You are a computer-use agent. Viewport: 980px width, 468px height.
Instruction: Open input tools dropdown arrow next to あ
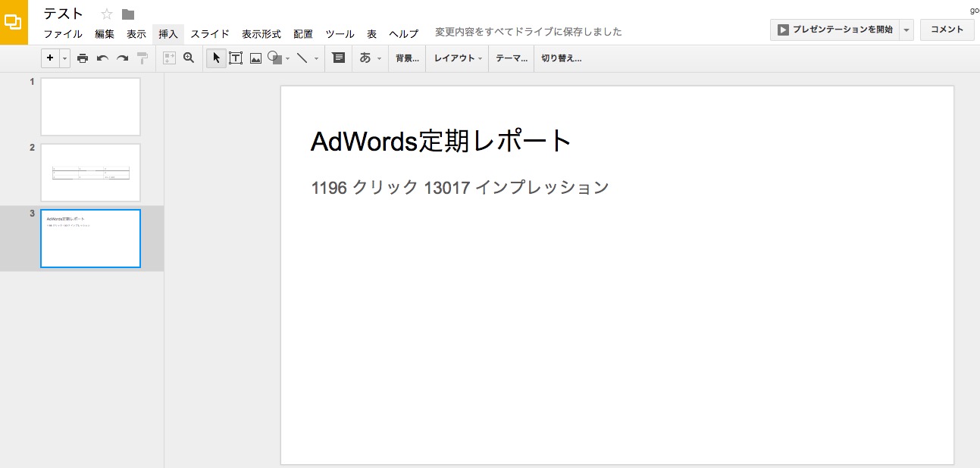click(379, 58)
